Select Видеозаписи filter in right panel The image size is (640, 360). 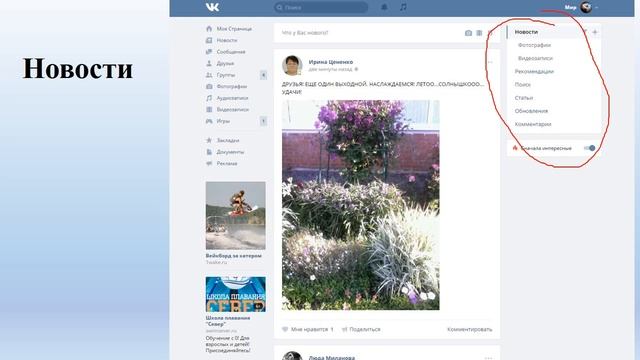(x=535, y=58)
